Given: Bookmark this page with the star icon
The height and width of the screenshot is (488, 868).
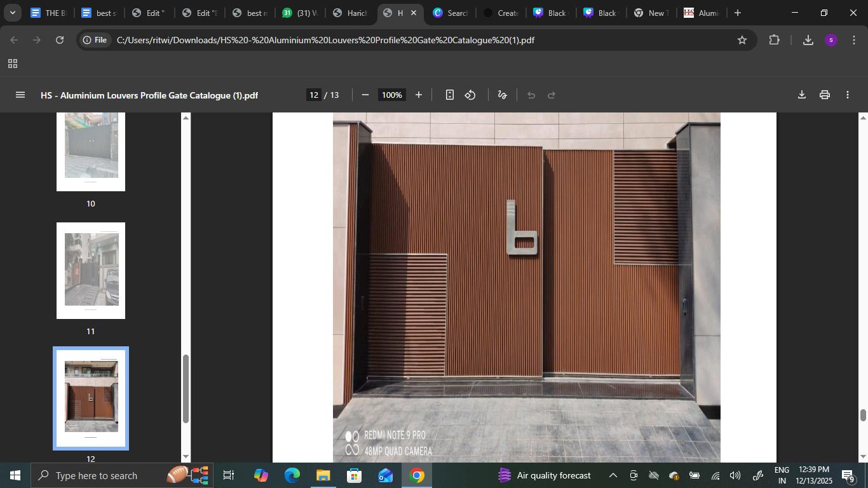Looking at the screenshot, I should [742, 40].
